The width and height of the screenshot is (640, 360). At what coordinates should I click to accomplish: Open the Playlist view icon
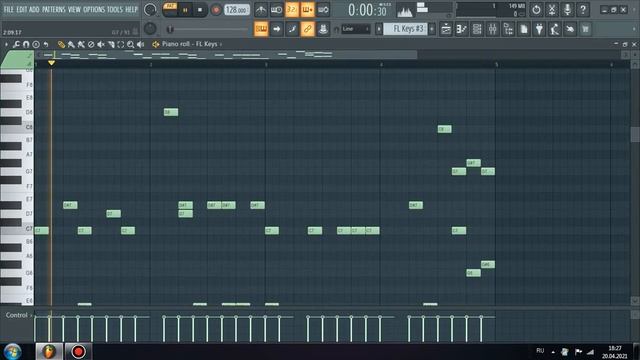[446, 29]
